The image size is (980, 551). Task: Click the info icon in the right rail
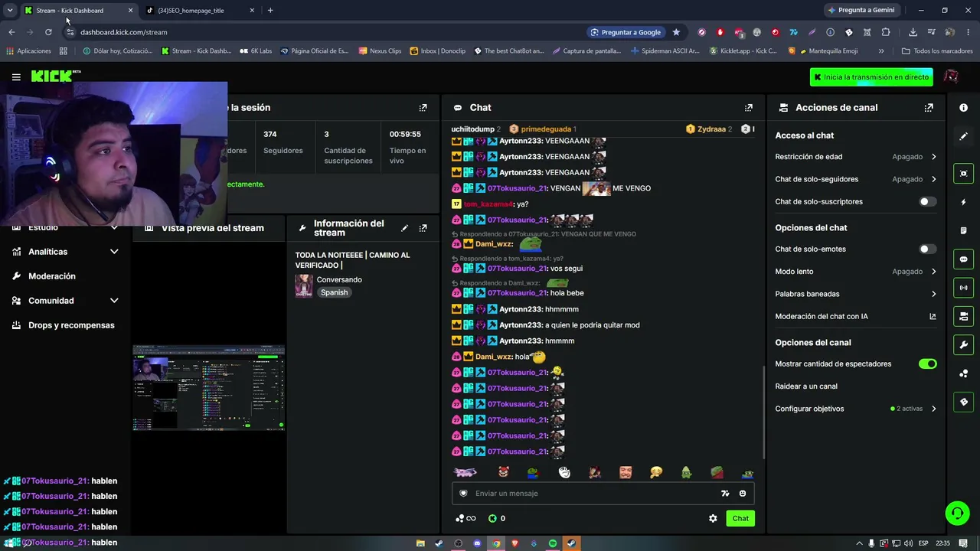click(963, 108)
